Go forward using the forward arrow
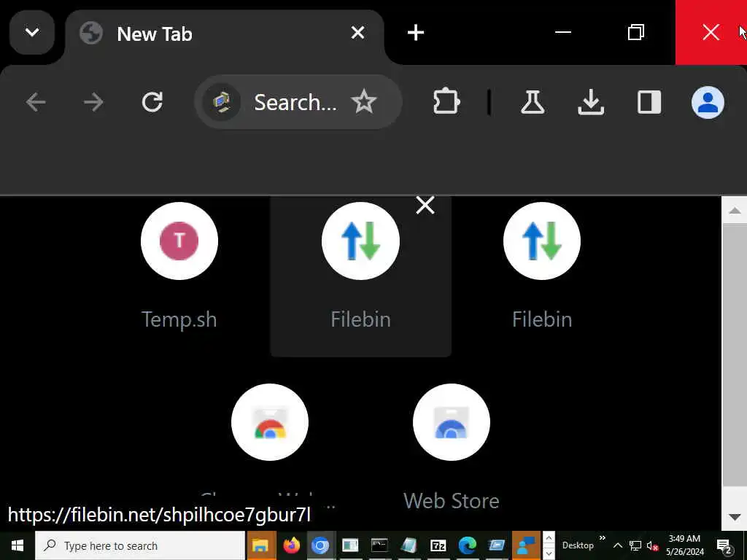This screenshot has height=560, width=747. coord(93,102)
